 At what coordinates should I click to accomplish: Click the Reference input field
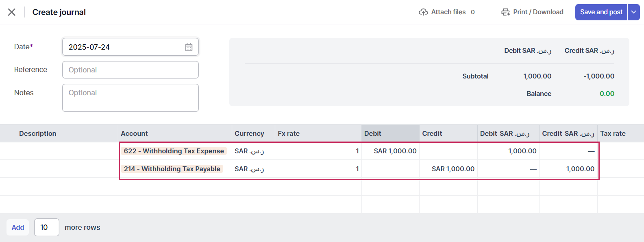coord(131,70)
